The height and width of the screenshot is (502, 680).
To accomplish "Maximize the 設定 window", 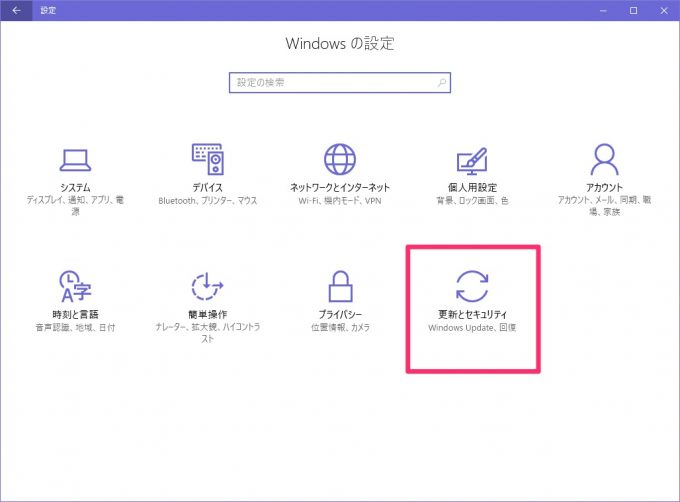I will click(634, 10).
